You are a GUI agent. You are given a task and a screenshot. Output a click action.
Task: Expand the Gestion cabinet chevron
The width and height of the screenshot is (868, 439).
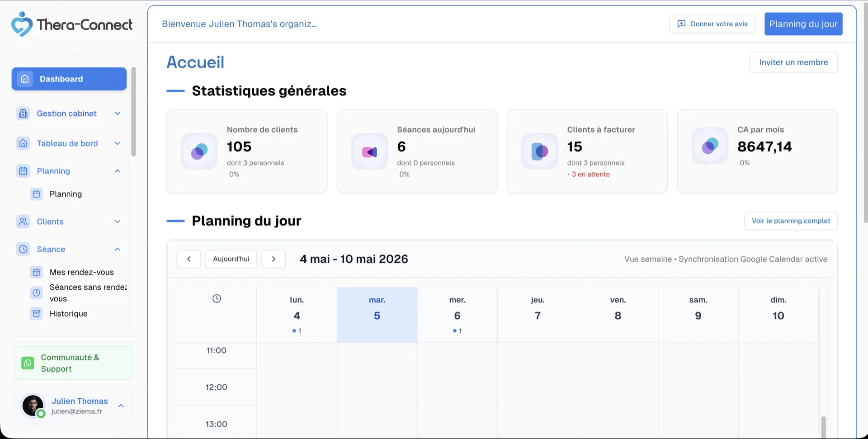[118, 113]
